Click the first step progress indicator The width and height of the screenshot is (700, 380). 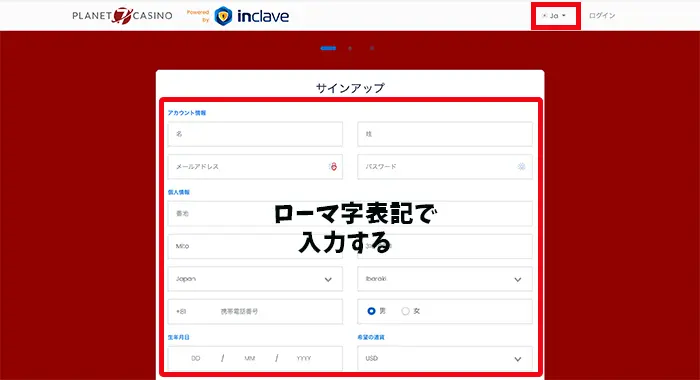pyautogui.click(x=328, y=48)
